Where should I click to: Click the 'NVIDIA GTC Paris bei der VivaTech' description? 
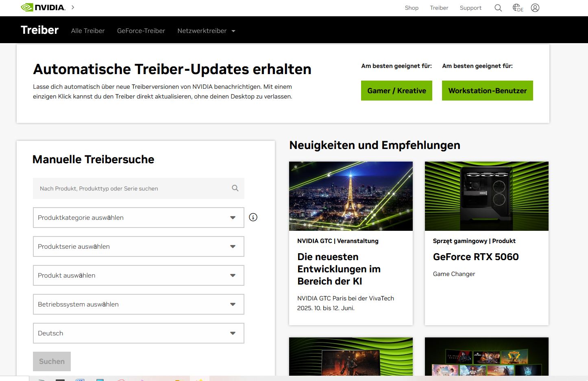coord(346,303)
